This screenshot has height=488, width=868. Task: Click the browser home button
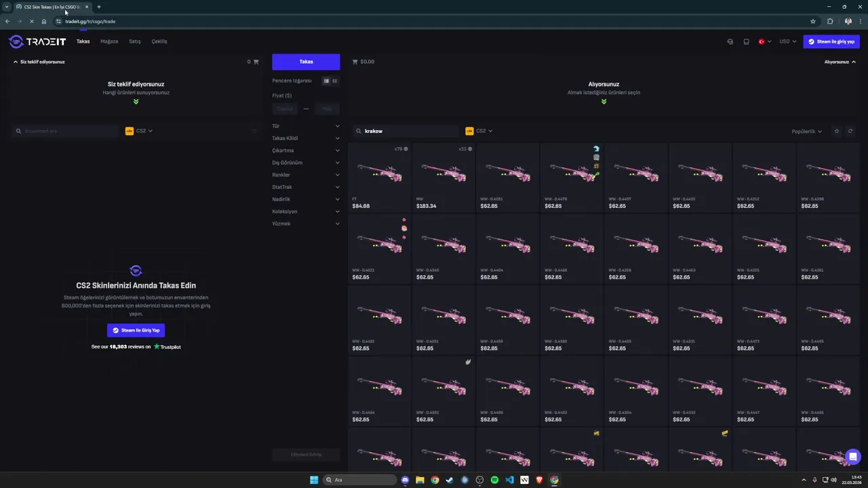(44, 21)
